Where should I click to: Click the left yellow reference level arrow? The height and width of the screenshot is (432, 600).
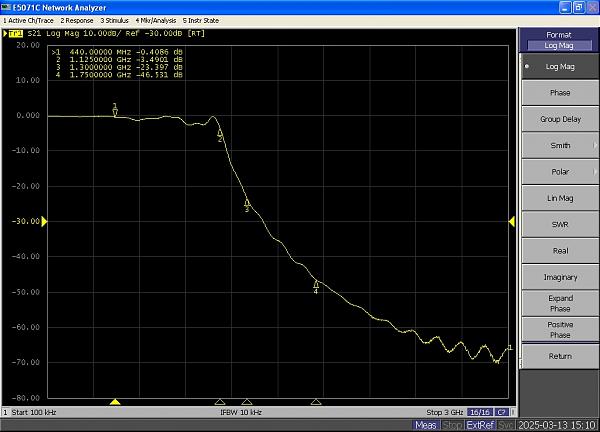(x=44, y=221)
